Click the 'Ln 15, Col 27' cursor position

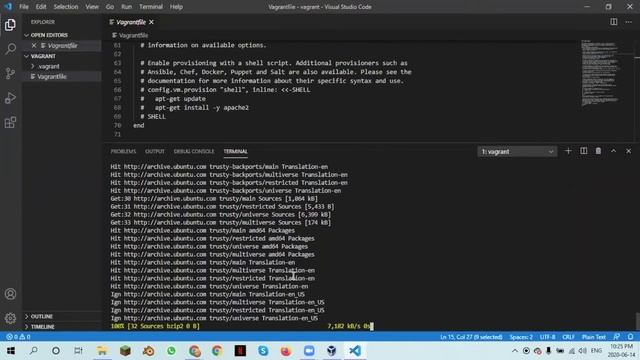(471, 337)
